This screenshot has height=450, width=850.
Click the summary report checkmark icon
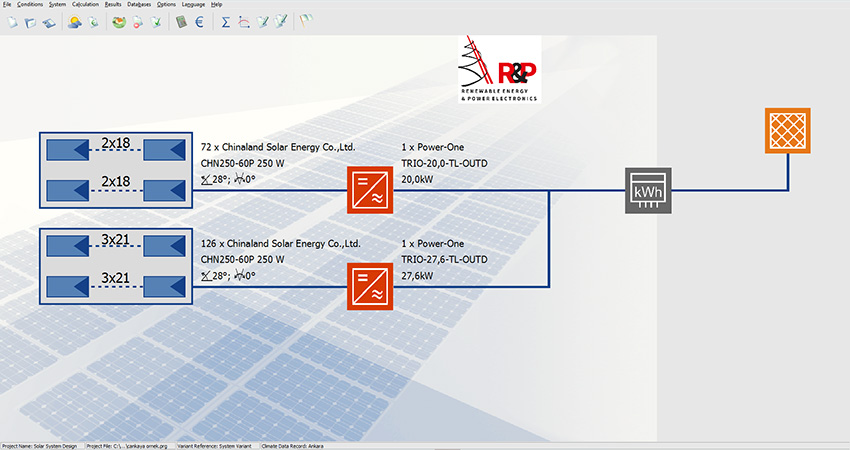[262, 22]
